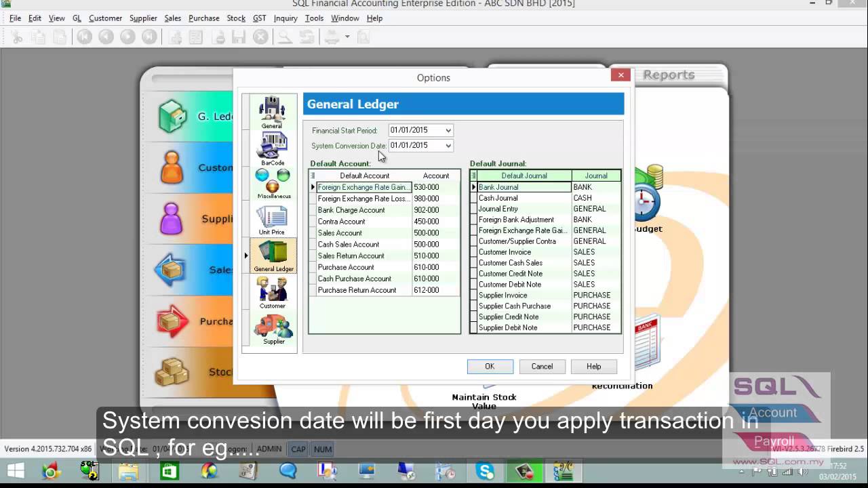Viewport: 868px width, 488px height.
Task: Click the Previous record toolbar button
Action: coord(106,37)
